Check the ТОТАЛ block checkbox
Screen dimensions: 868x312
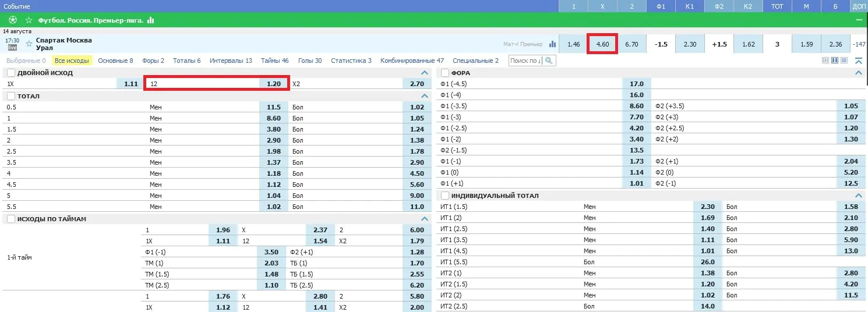pyautogui.click(x=11, y=96)
